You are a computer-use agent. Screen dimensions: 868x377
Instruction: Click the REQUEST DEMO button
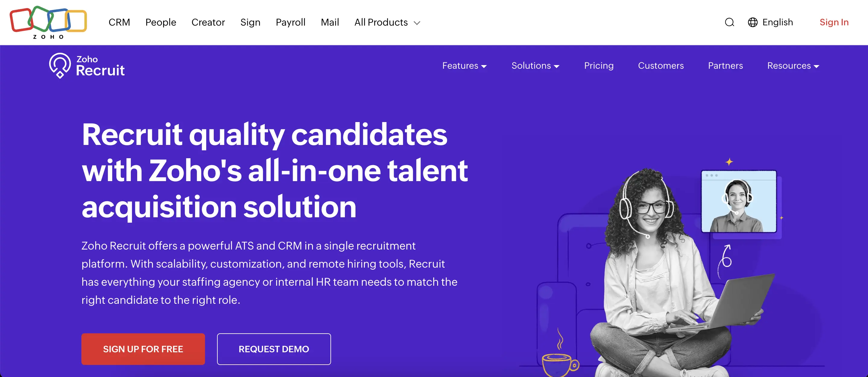[274, 349]
